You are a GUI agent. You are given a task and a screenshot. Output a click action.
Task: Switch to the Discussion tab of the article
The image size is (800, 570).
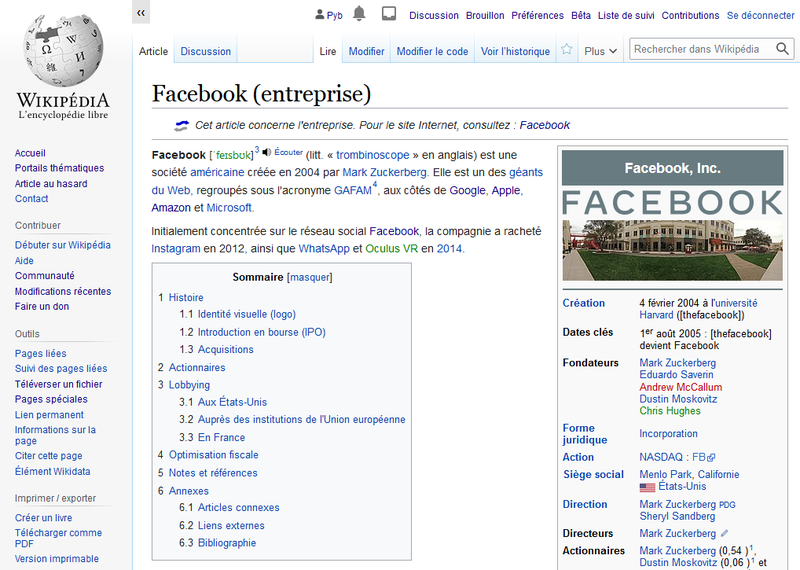(205, 51)
